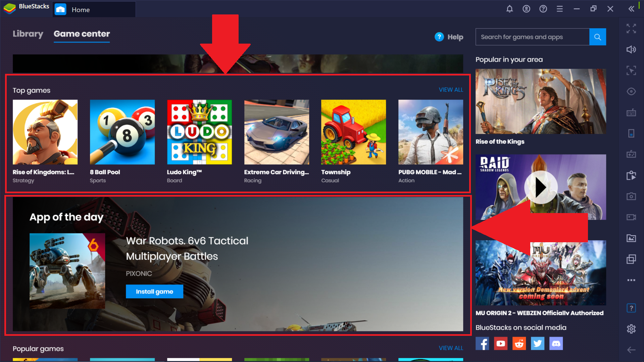Select the Home tab in title bar

tap(94, 9)
